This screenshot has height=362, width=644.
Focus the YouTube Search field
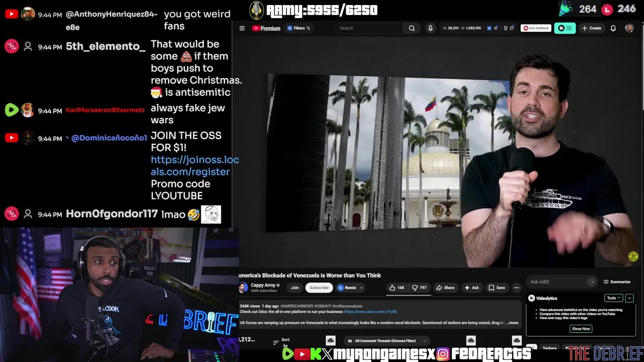(x=370, y=28)
